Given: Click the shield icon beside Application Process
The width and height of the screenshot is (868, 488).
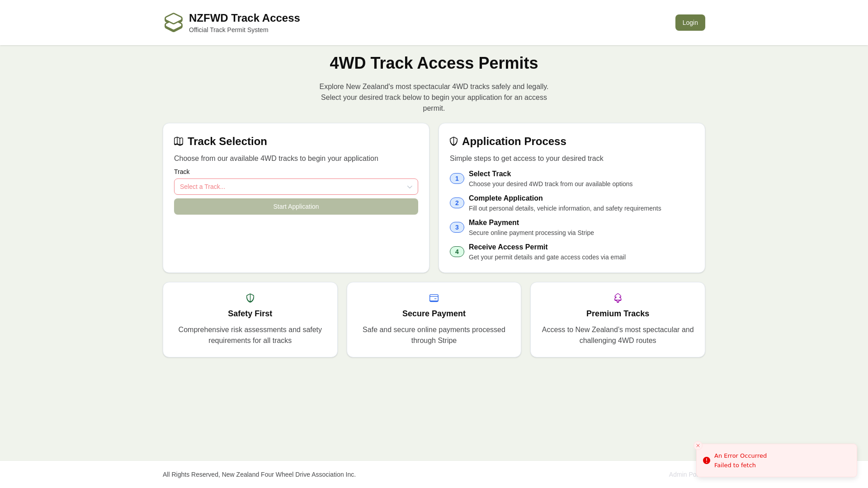Looking at the screenshot, I should [454, 141].
